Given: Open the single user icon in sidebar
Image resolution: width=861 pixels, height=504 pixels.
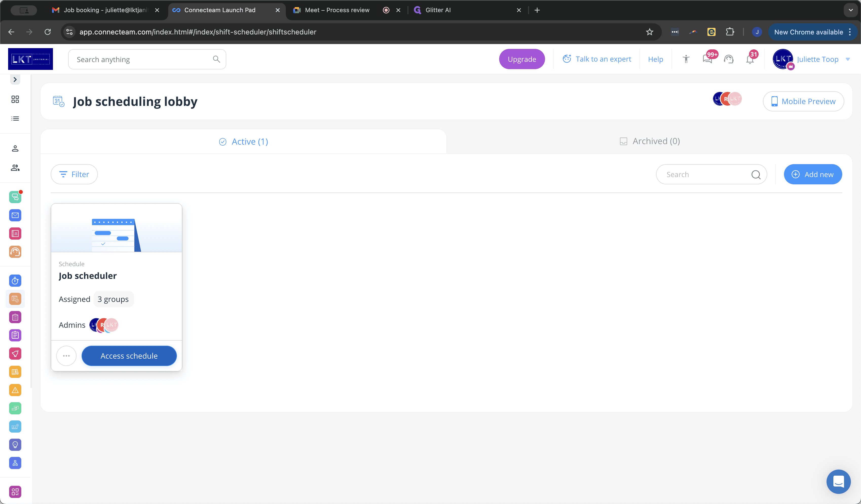Looking at the screenshot, I should pos(15,148).
